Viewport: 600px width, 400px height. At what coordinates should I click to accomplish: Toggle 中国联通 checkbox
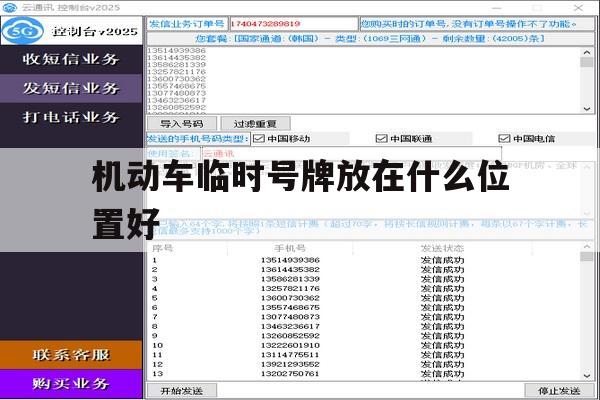[x=382, y=139]
